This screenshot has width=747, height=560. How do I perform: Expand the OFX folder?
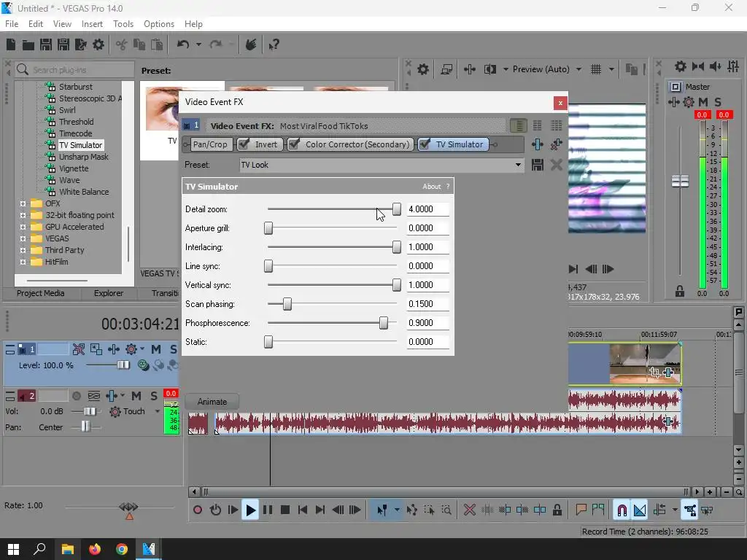pos(23,203)
